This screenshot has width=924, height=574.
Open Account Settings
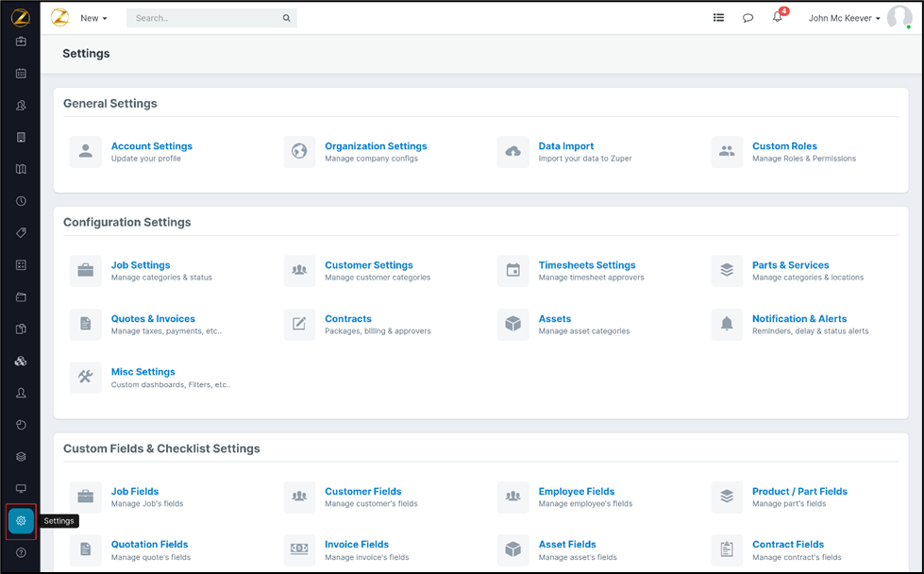(x=151, y=146)
